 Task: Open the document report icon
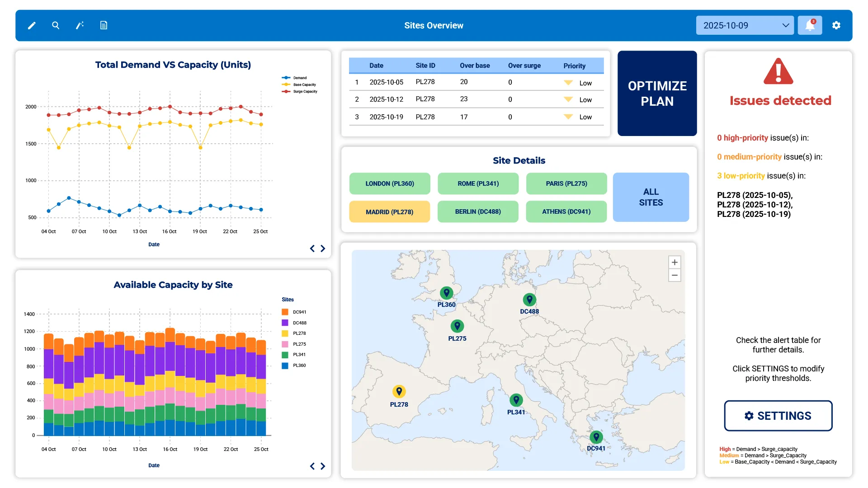[104, 25]
